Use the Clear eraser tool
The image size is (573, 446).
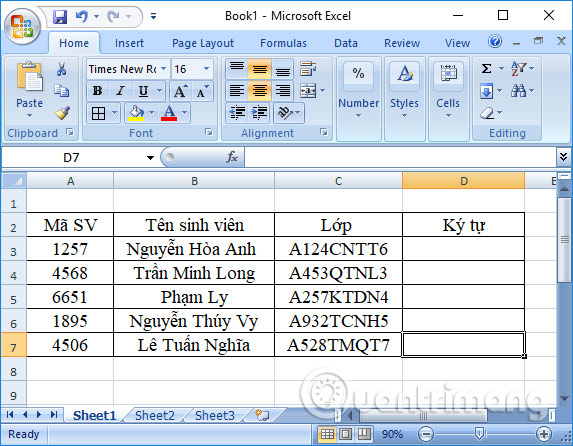point(487,113)
